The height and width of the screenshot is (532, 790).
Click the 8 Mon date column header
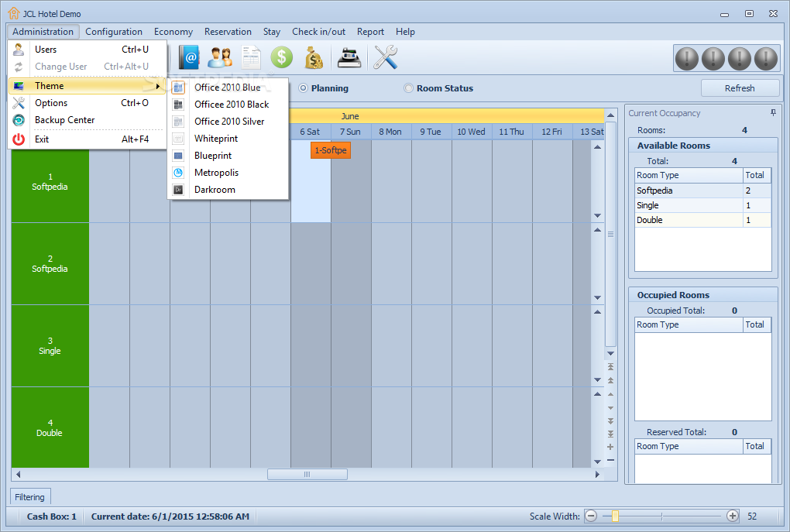[390, 132]
